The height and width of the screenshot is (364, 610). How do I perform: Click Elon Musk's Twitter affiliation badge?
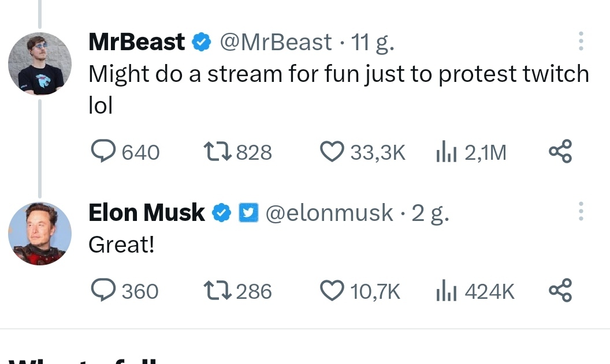click(248, 213)
